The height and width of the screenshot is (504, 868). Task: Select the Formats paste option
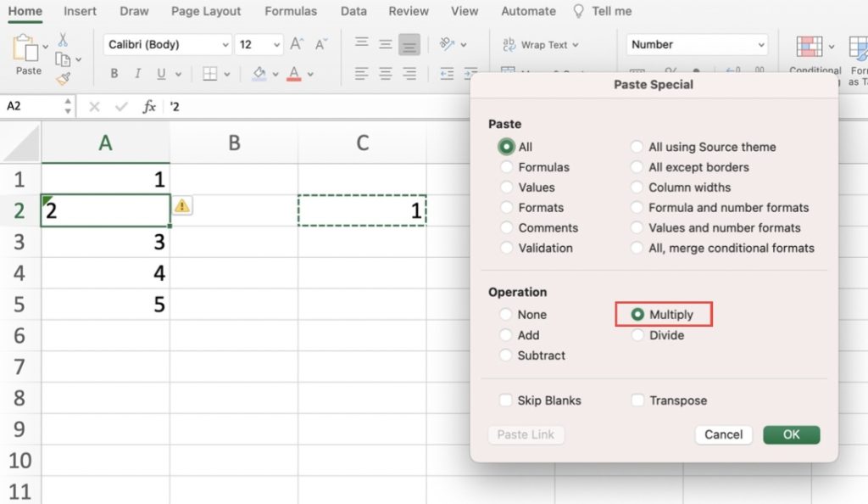(506, 207)
